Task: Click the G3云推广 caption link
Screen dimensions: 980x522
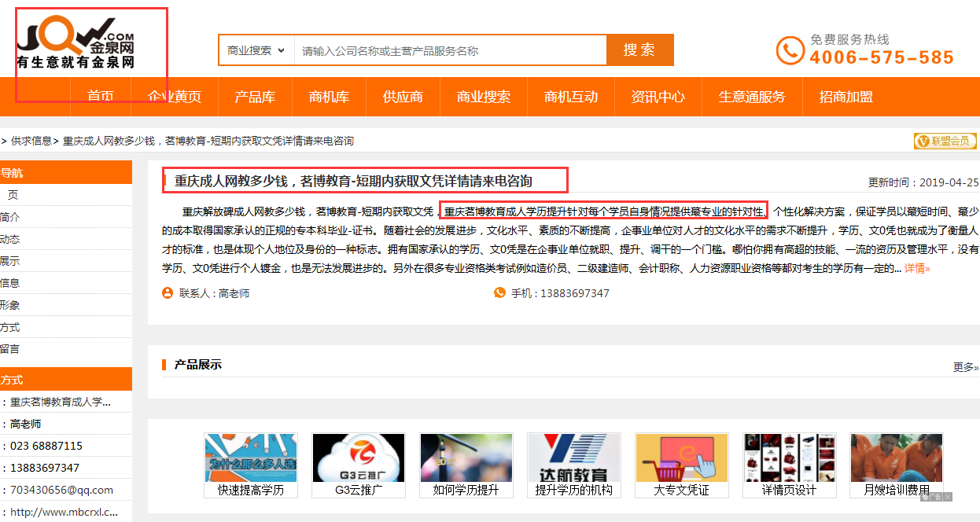Action: click(x=359, y=490)
